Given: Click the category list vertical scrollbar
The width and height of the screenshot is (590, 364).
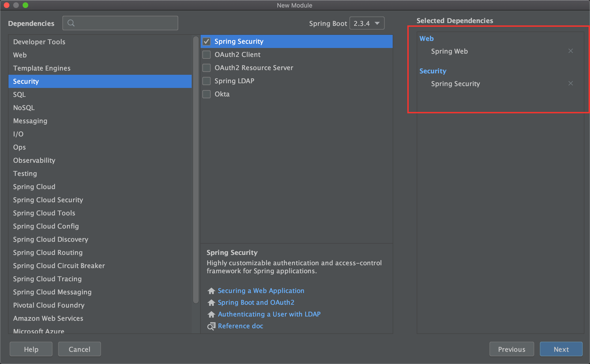Looking at the screenshot, I should pyautogui.click(x=196, y=169).
